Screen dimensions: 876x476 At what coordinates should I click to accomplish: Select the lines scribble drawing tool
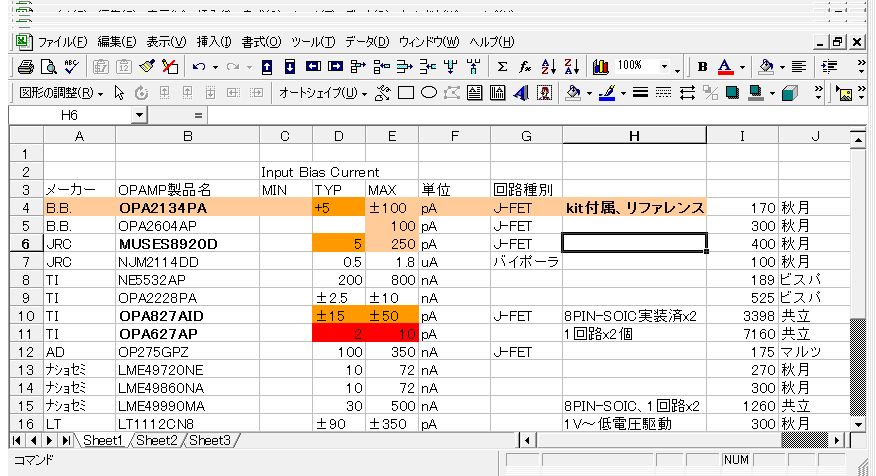[383, 93]
